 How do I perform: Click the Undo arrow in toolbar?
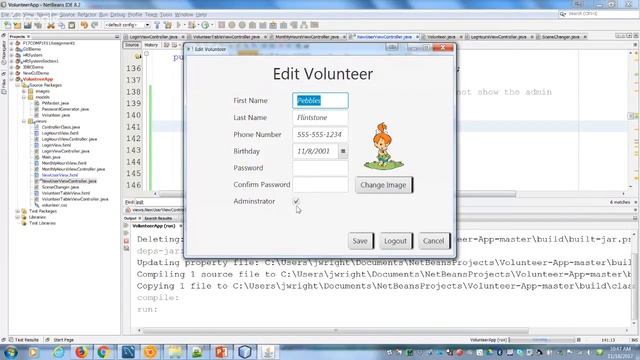tap(84, 25)
